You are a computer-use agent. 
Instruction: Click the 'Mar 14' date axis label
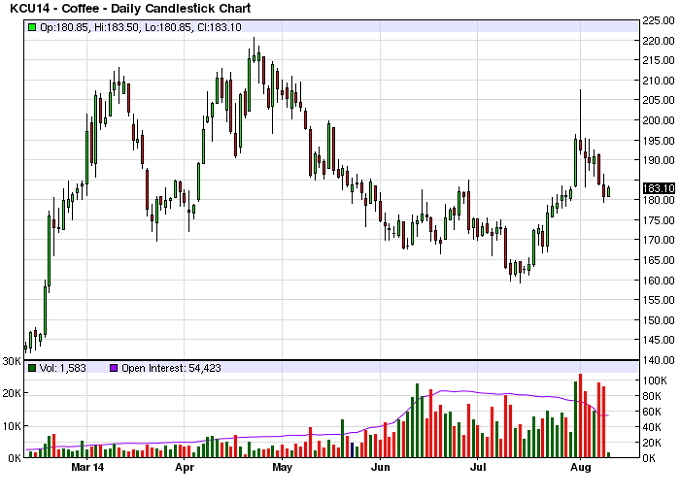pyautogui.click(x=88, y=467)
